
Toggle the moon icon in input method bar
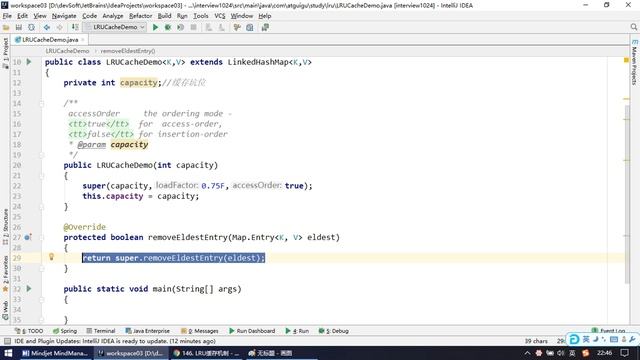tap(596, 339)
